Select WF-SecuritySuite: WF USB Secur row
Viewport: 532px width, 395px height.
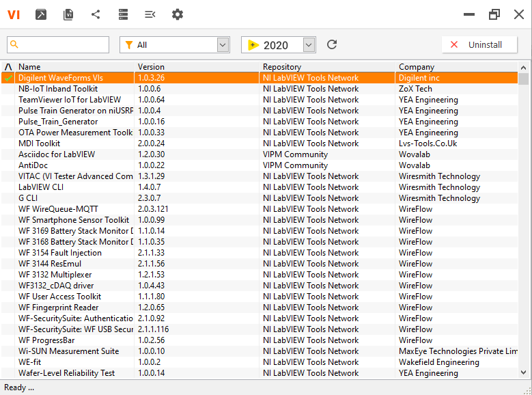(x=260, y=329)
